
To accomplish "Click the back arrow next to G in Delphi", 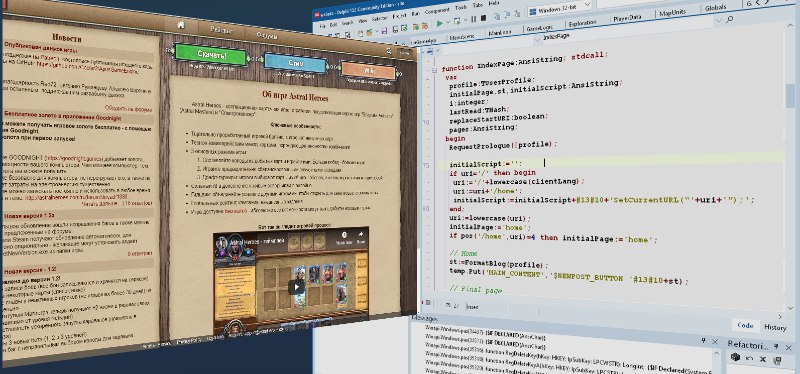I will click(x=758, y=3).
